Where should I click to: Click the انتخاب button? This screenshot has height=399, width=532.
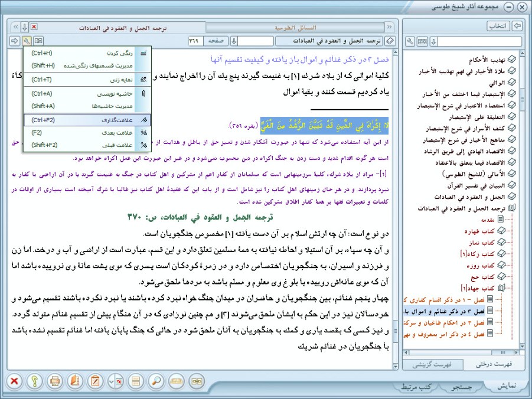pyautogui.click(x=498, y=26)
